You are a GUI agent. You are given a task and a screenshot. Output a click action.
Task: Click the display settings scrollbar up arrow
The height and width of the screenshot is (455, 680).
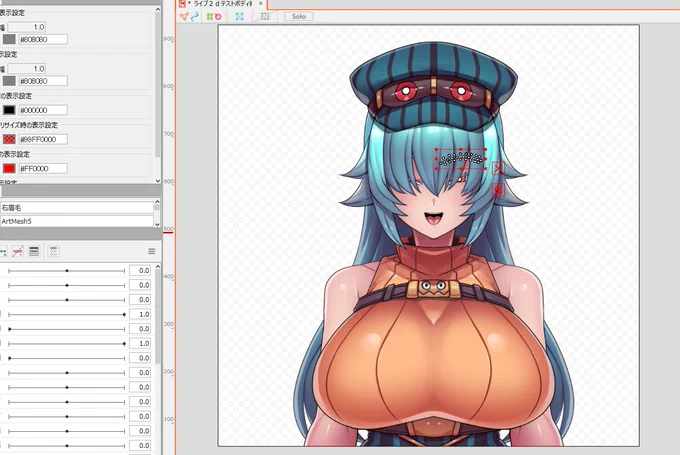tap(158, 9)
